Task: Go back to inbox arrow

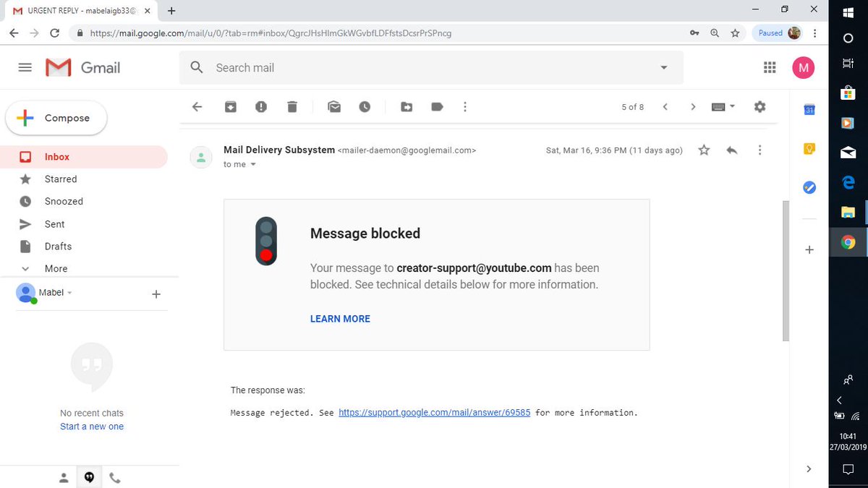Action: (197, 106)
